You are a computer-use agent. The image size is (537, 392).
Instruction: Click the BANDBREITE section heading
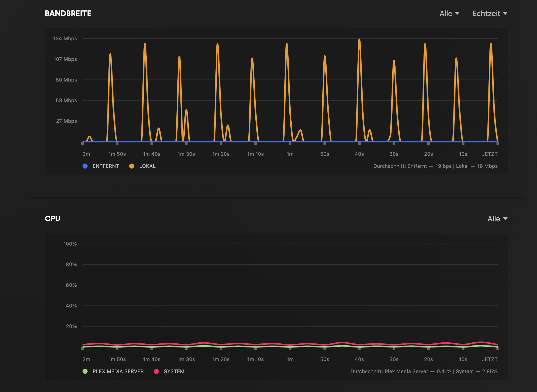(68, 13)
